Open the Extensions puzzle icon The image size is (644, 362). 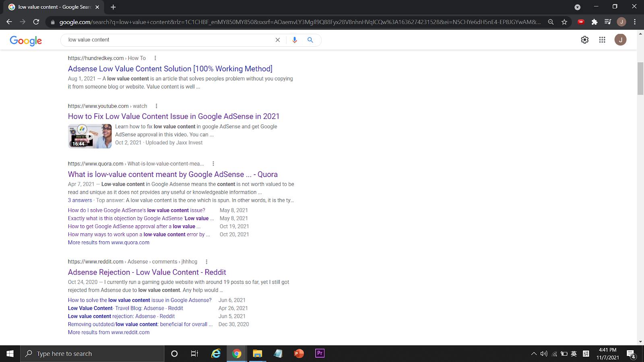coord(594,22)
